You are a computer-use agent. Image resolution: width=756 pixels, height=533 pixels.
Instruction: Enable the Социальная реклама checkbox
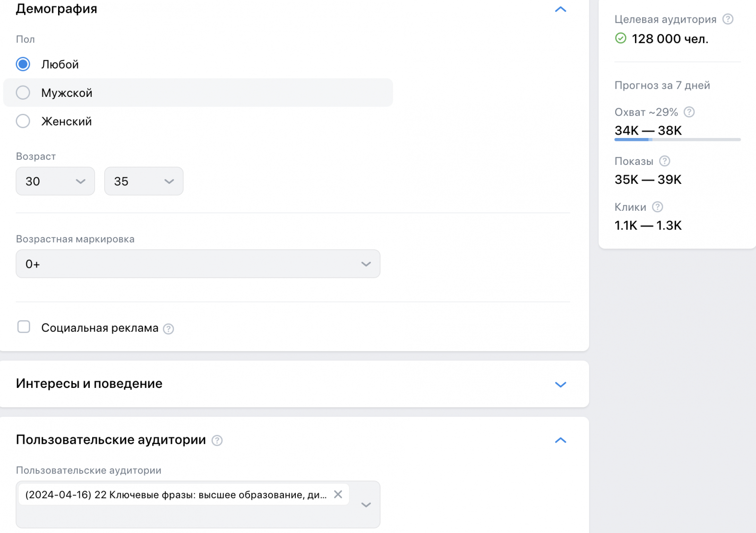[24, 327]
